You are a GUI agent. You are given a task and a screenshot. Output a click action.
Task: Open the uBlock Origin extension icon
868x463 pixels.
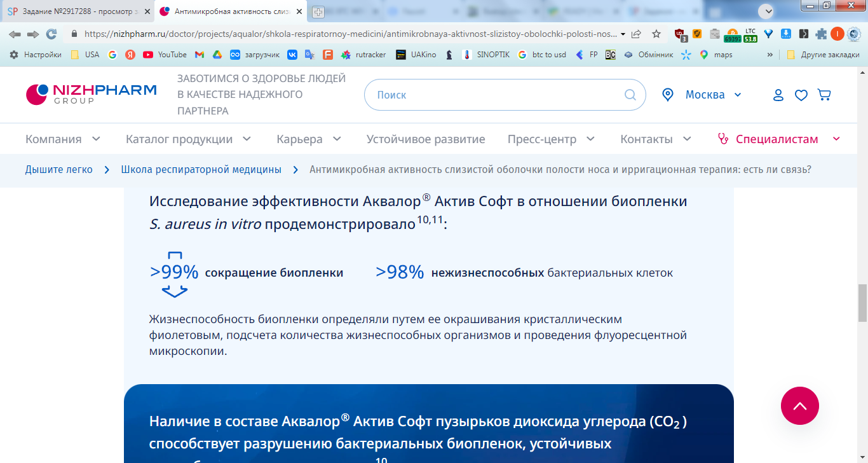click(x=681, y=34)
